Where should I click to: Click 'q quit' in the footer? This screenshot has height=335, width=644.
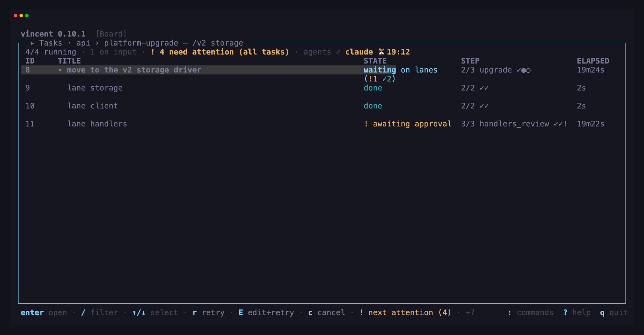point(614,312)
